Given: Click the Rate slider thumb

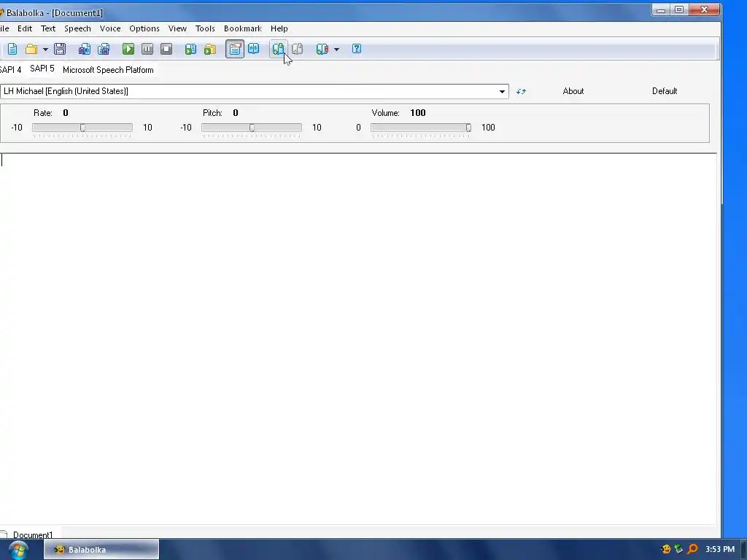Looking at the screenshot, I should [83, 128].
